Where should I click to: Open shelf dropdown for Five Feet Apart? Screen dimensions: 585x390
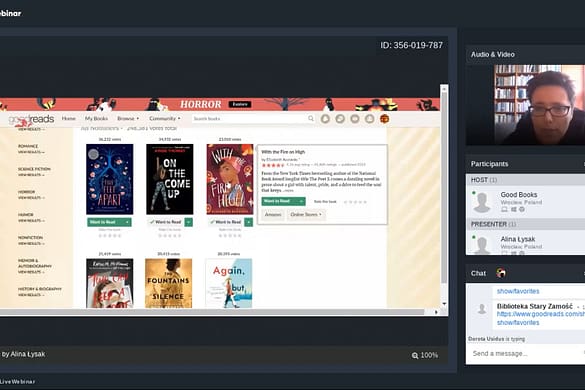(x=128, y=222)
